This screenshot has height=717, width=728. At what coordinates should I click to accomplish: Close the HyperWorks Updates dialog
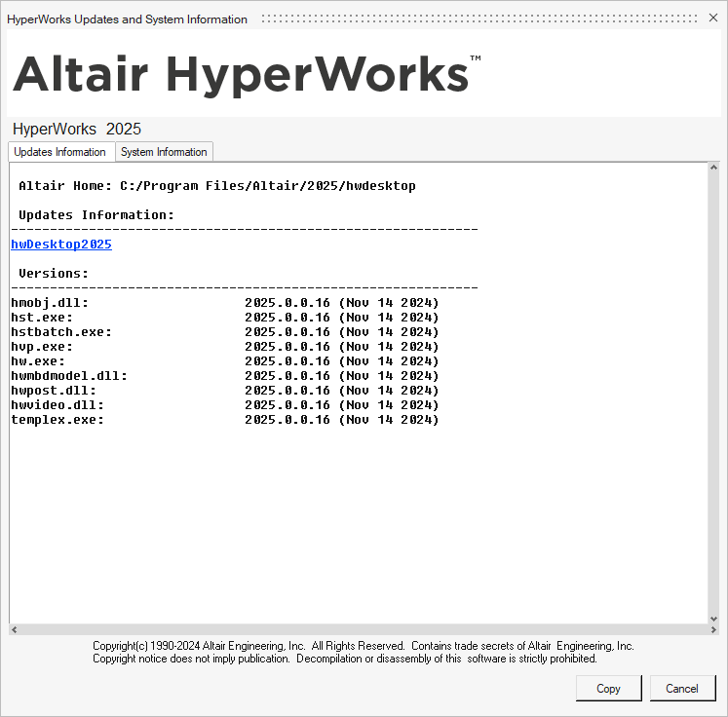click(x=713, y=18)
